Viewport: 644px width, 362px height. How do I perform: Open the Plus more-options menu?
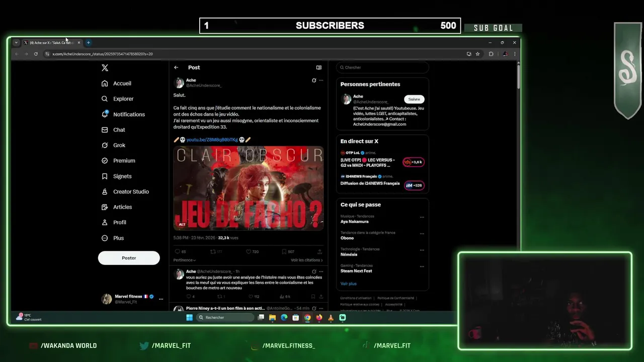pyautogui.click(x=112, y=238)
